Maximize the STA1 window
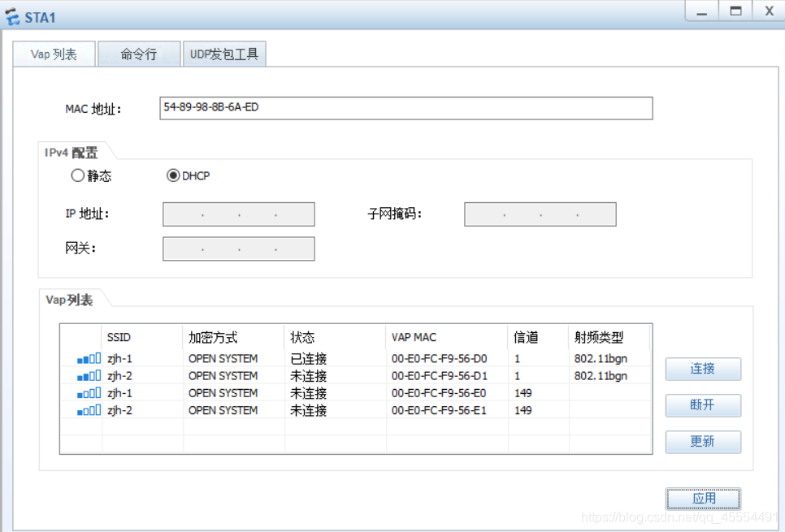Image resolution: width=785 pixels, height=532 pixels. (x=735, y=11)
